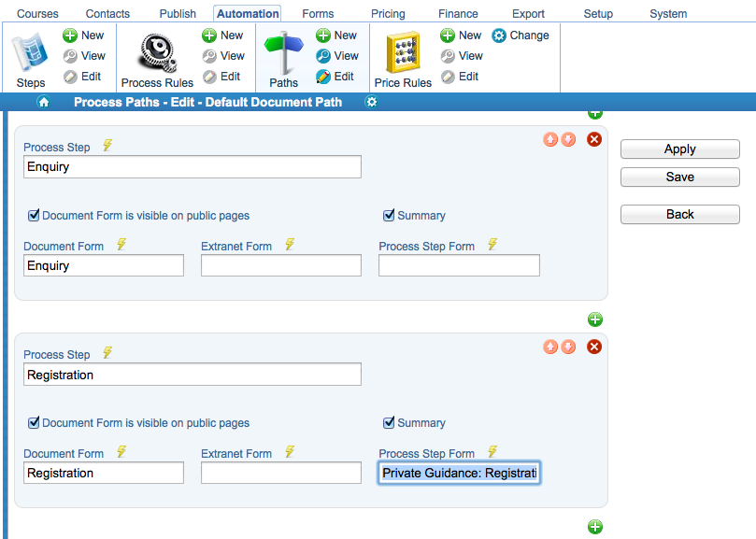Click empty Extranet Form field in Registration step
The image size is (756, 539).
(281, 473)
